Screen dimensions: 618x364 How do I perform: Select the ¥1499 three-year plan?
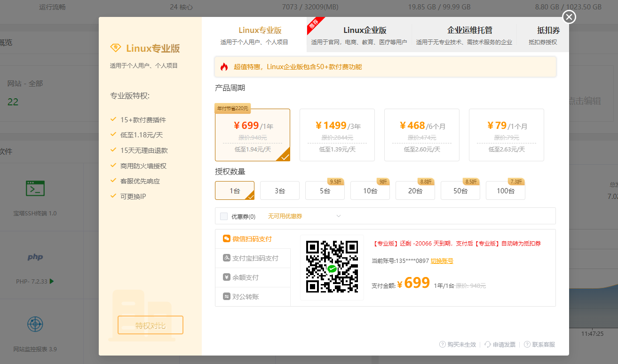(x=337, y=135)
